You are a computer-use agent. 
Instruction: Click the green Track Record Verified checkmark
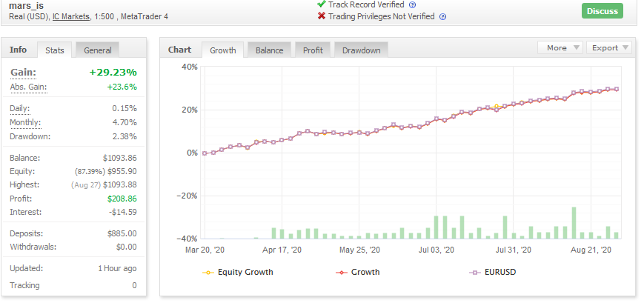[x=321, y=4]
